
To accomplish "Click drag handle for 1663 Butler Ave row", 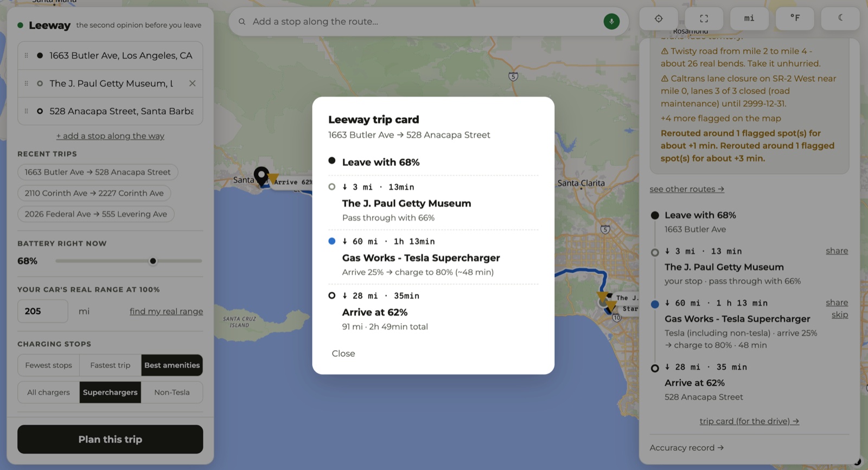I will (x=26, y=55).
